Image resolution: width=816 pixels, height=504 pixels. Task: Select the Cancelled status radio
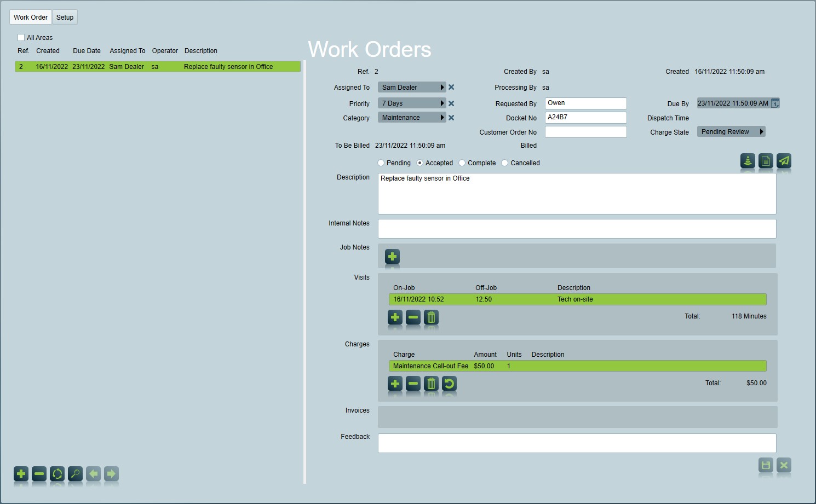505,163
